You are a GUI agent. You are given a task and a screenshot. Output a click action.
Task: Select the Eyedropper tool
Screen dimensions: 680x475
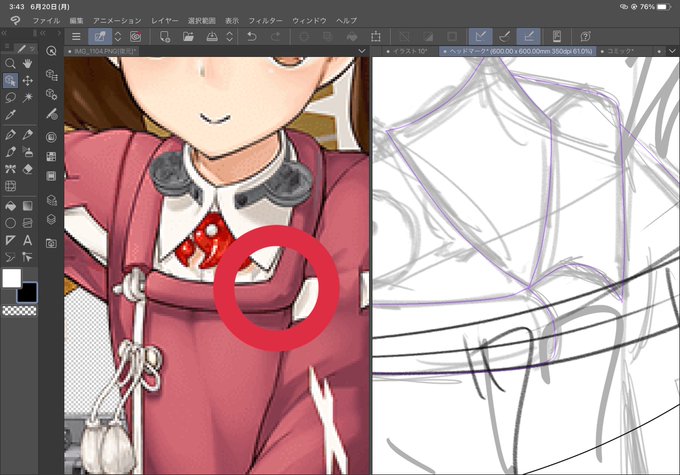[10, 115]
